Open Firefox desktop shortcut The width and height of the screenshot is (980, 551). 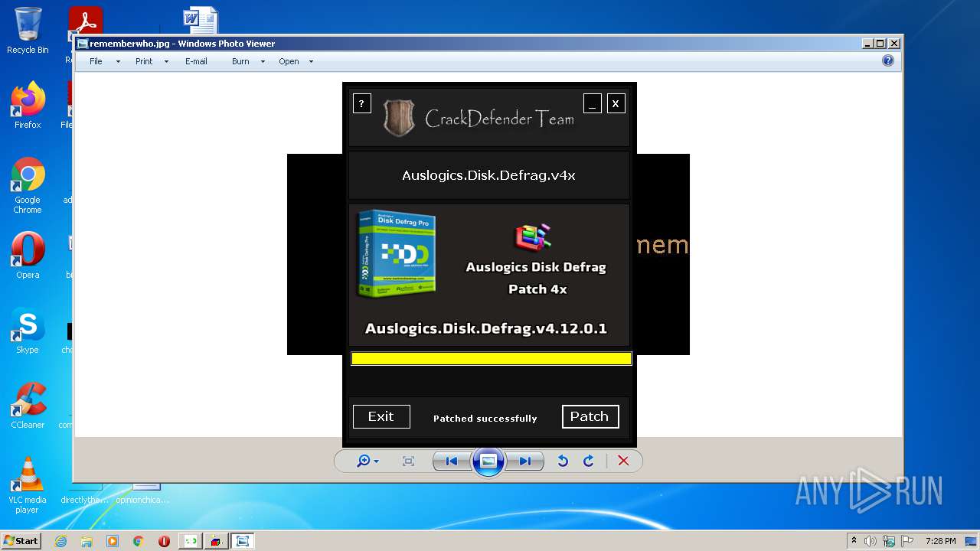tap(28, 105)
